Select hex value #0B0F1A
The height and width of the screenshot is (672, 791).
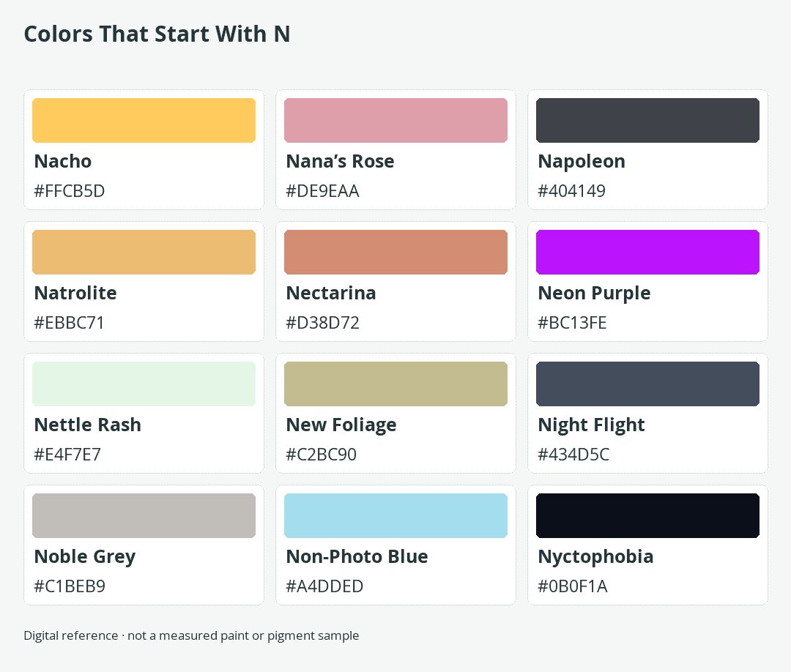tap(572, 586)
